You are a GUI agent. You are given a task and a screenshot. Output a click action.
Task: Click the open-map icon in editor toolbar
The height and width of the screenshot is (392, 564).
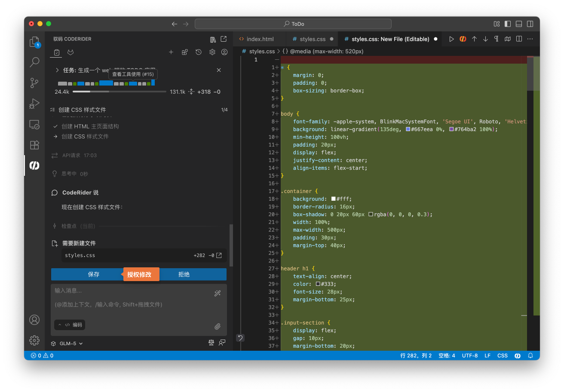click(508, 39)
